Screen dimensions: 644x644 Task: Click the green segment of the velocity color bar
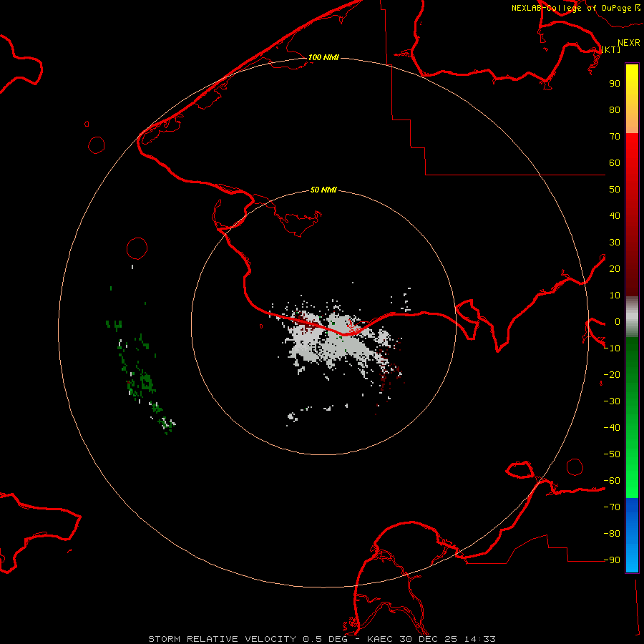[x=632, y=418]
